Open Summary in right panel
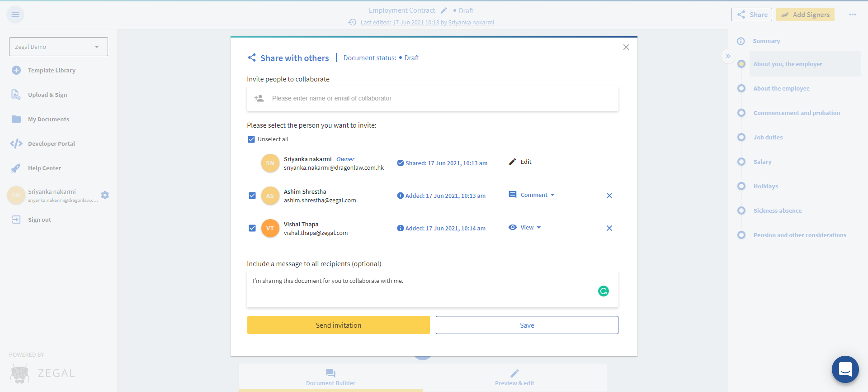Screen dimensions: 868x392 pyautogui.click(x=766, y=41)
